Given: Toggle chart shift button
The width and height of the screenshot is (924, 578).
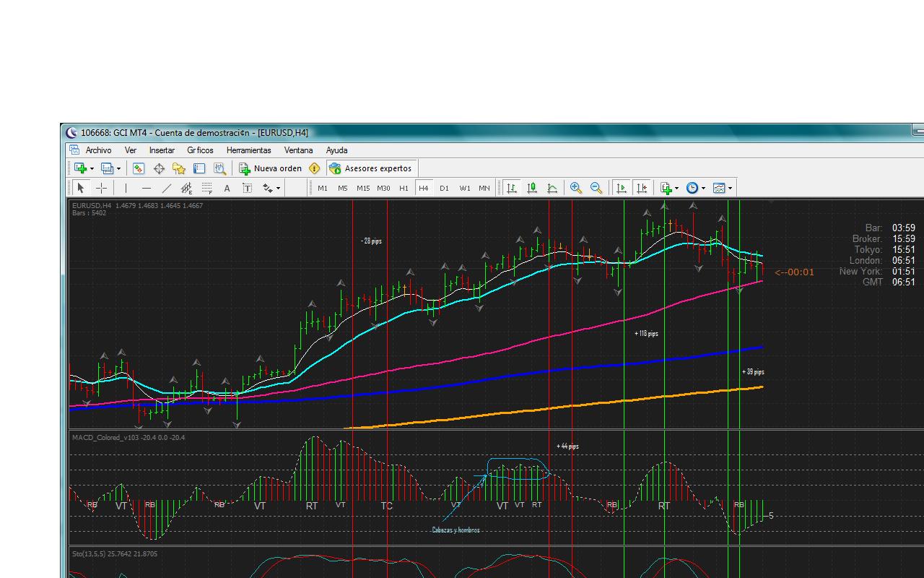Looking at the screenshot, I should click(641, 188).
